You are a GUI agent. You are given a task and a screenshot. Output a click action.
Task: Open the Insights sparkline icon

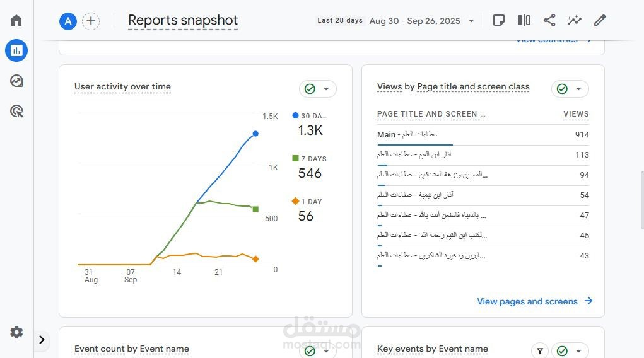[x=574, y=20]
